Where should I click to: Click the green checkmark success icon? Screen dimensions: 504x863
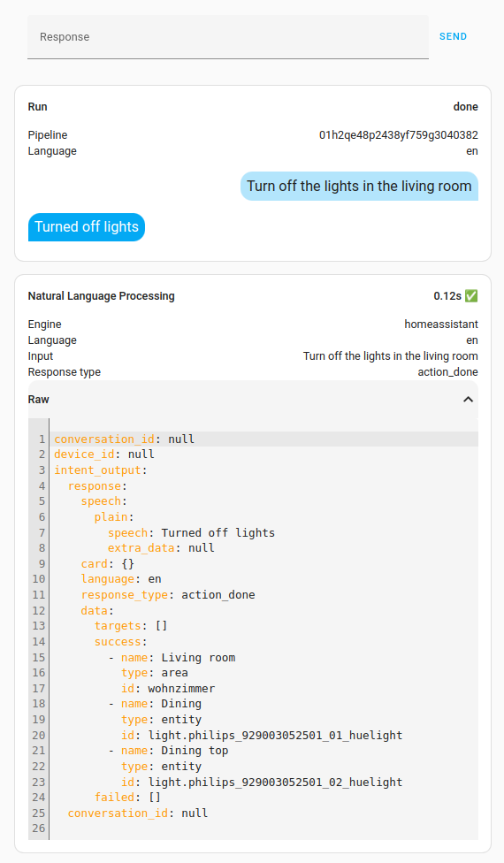(471, 296)
